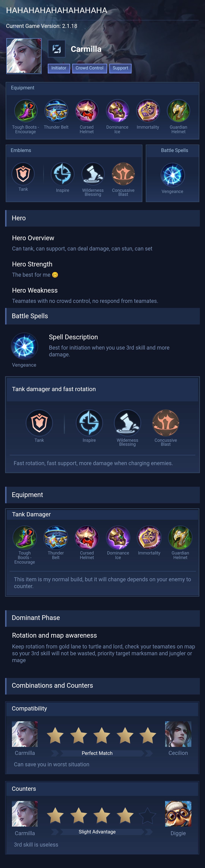
Task: Click the Initiator role tag
Action: pos(59,68)
